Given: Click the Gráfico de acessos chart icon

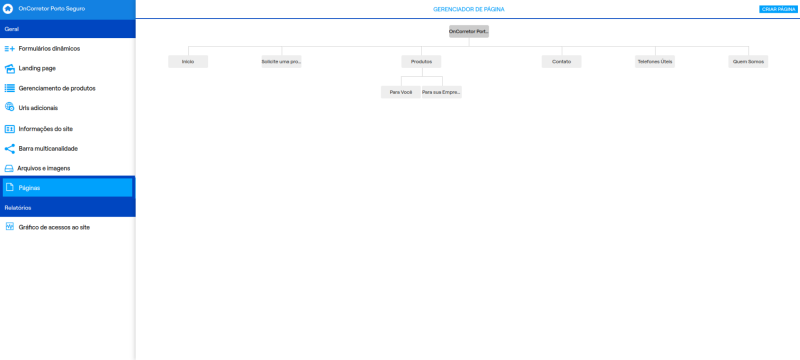Looking at the screenshot, I should 9,227.
